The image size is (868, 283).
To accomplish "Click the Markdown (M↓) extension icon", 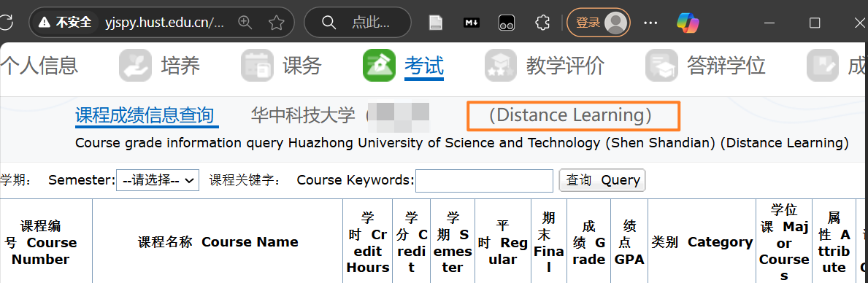I will click(x=471, y=23).
